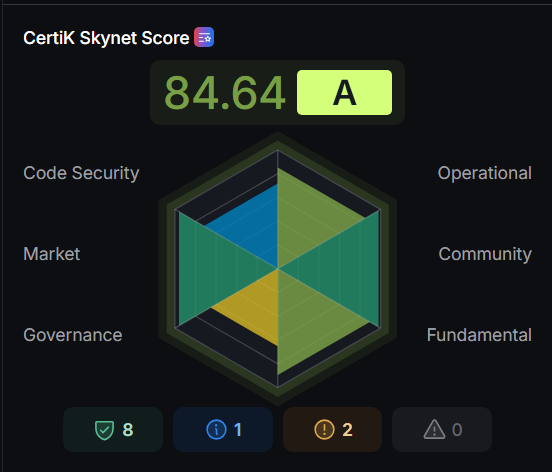The height and width of the screenshot is (472, 552).
Task: Select the Market label
Action: click(x=52, y=254)
